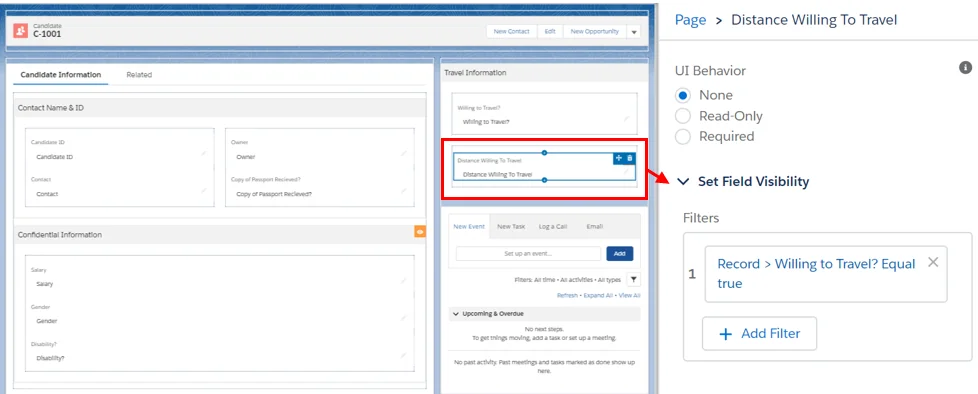Click the pencil icon on Owner field

pos(404,153)
